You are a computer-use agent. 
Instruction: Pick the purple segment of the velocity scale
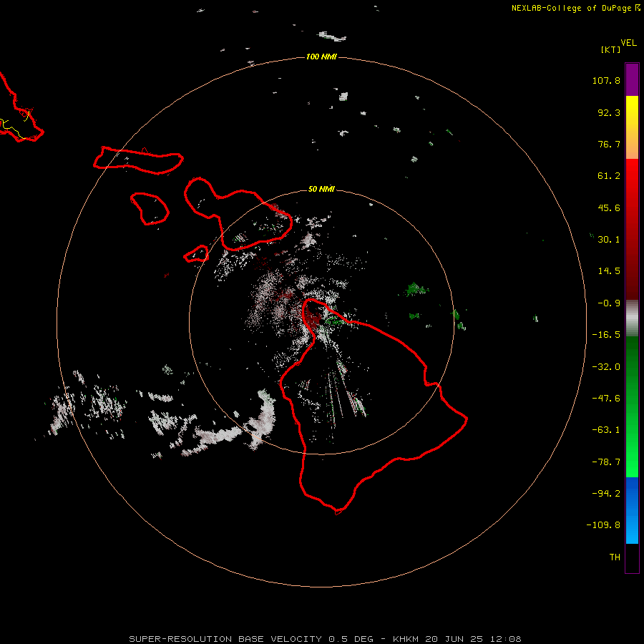[x=632, y=79]
